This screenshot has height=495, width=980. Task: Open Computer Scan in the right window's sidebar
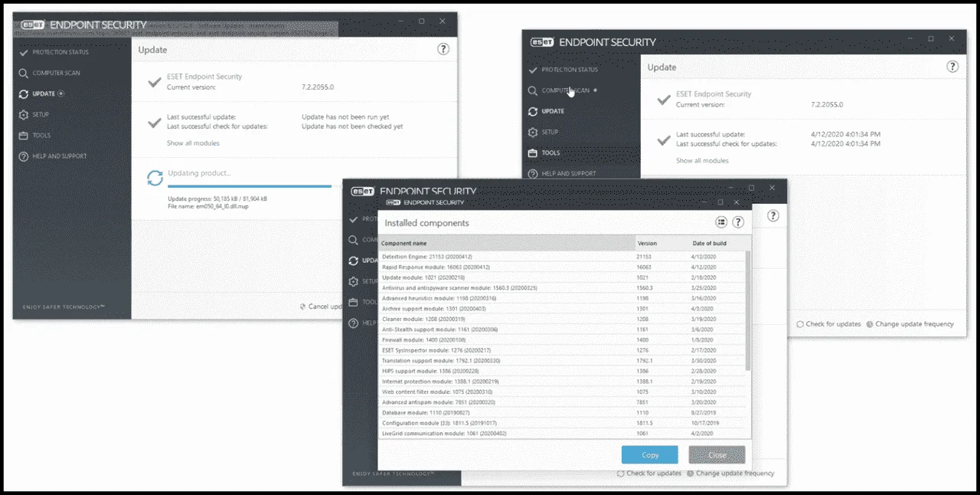(566, 90)
